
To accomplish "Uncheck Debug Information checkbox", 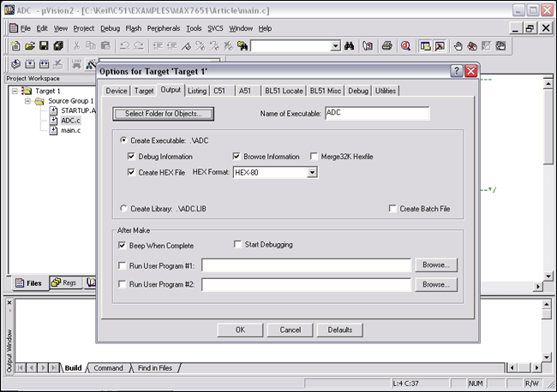I will 131,156.
